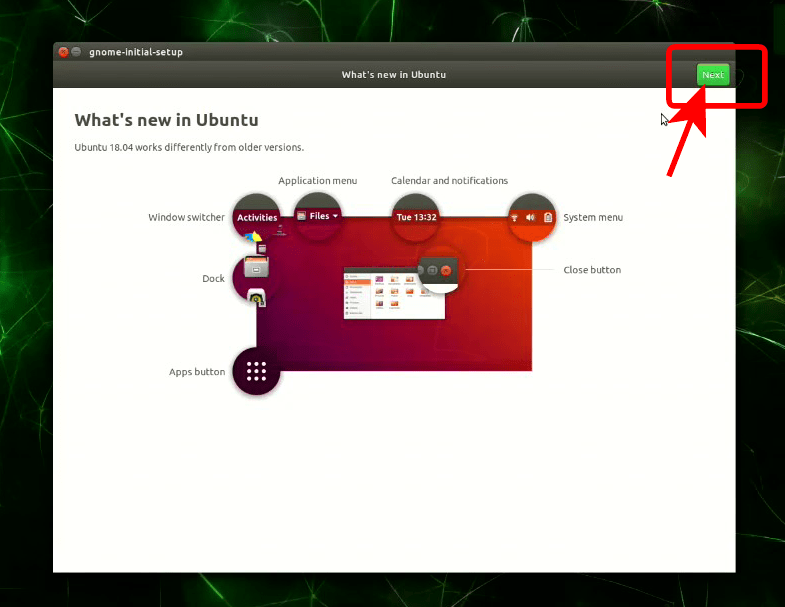The height and width of the screenshot is (607, 785).
Task: Click the Tue 13:32 clock circle
Action: click(416, 217)
